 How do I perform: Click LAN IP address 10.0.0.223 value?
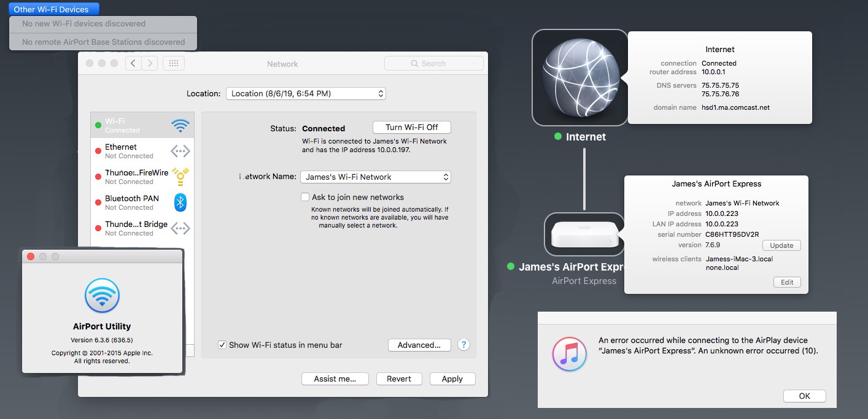722,224
